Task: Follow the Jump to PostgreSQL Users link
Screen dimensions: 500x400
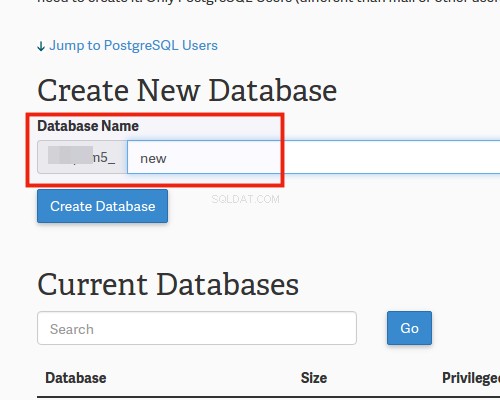Action: pyautogui.click(x=133, y=45)
